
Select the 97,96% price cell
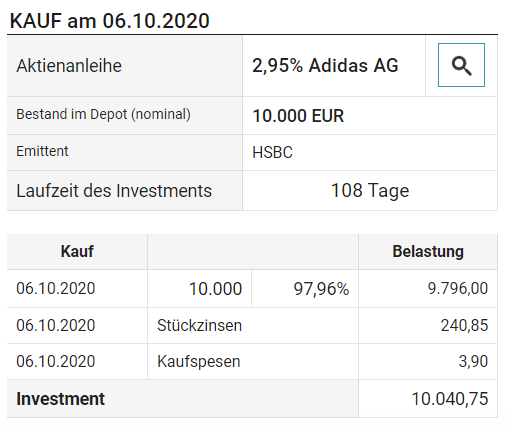point(305,288)
